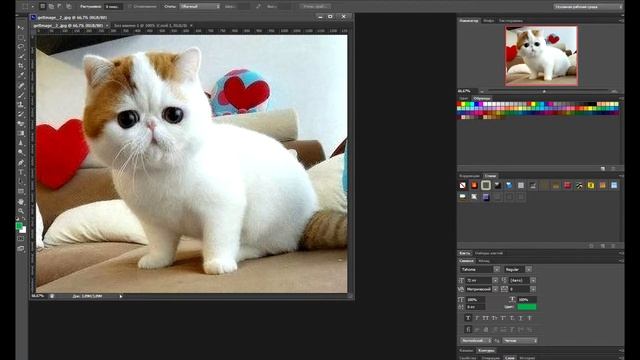Toggle Faux Bold in Character panel
Viewport: 640px width, 360px height.
pyautogui.click(x=468, y=318)
